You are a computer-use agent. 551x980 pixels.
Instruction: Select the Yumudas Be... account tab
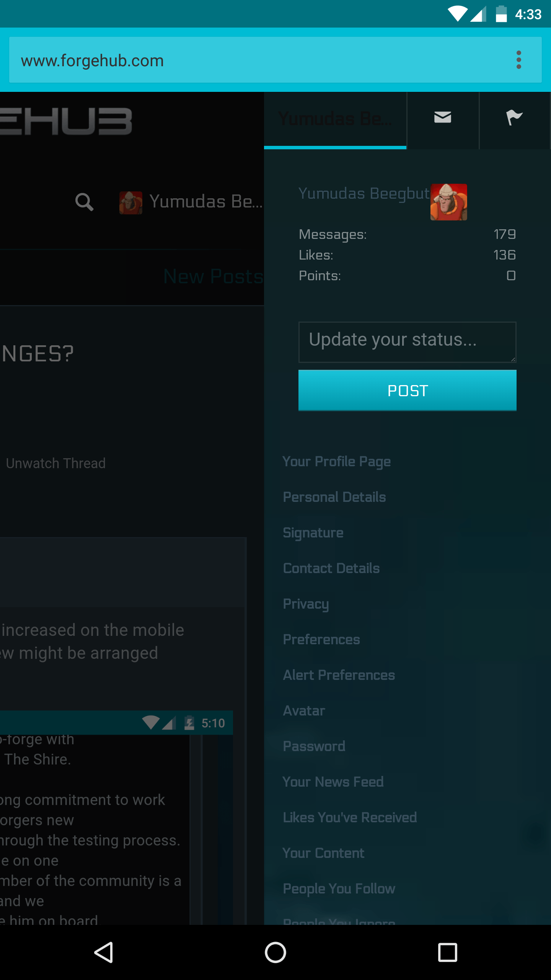click(x=335, y=119)
